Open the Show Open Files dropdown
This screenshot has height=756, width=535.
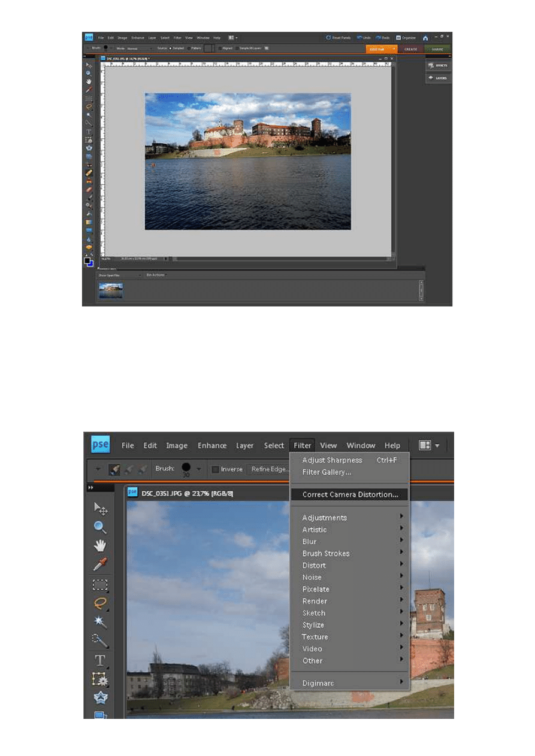[119, 275]
